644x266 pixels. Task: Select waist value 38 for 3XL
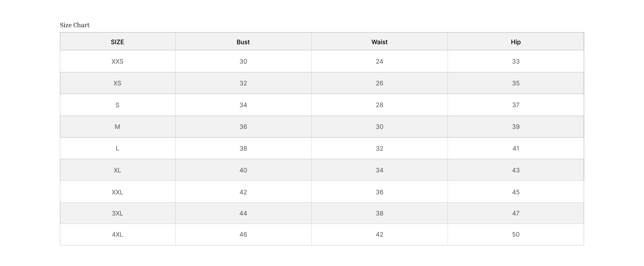pos(379,213)
